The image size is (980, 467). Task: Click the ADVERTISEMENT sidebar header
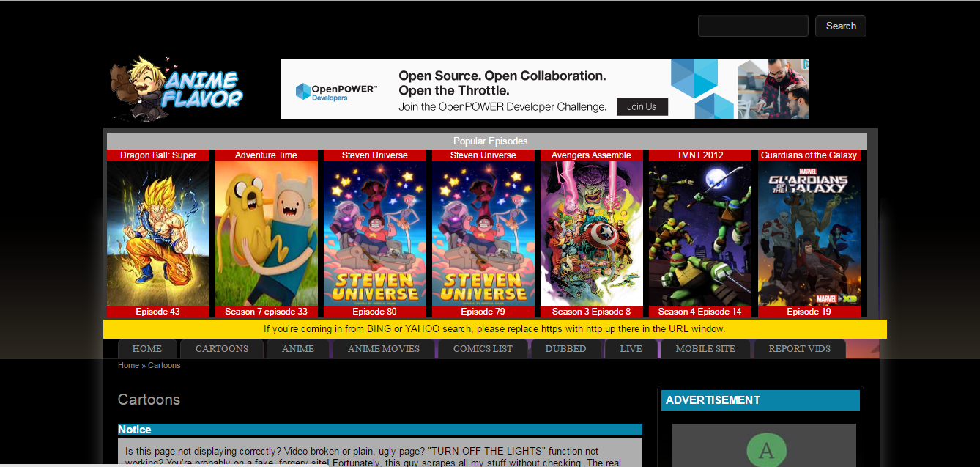tap(760, 400)
